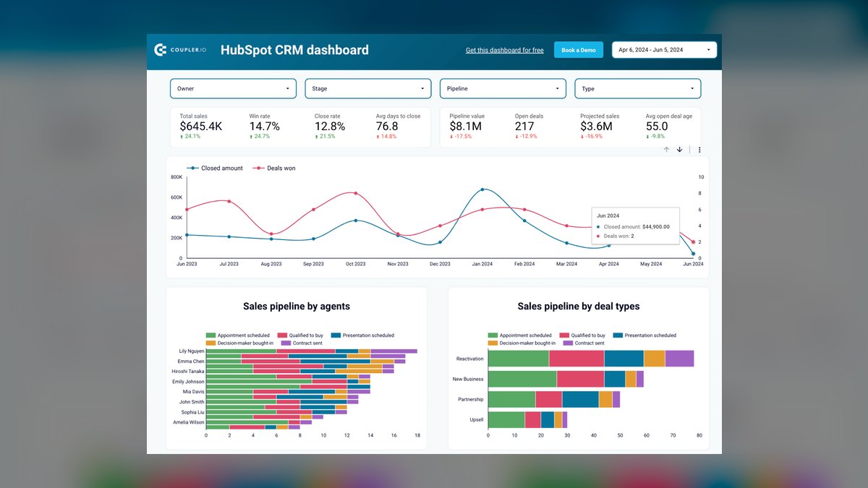
Task: Open the chart's three-dot options menu
Action: [x=699, y=150]
